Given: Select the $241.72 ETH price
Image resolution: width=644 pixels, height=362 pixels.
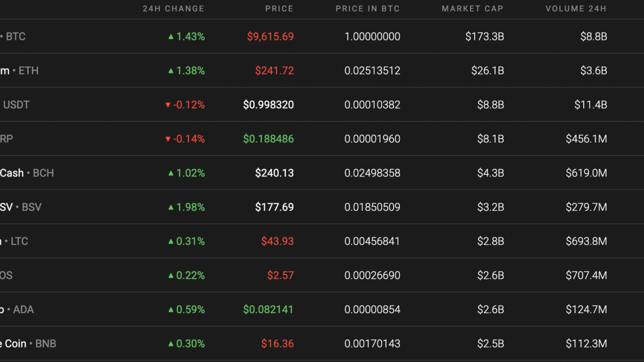Looking at the screenshot, I should (275, 71).
